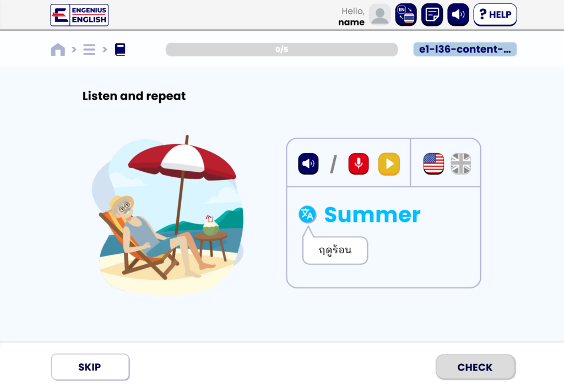This screenshot has height=392, width=564.
Task: Click the CHECK button
Action: click(475, 367)
